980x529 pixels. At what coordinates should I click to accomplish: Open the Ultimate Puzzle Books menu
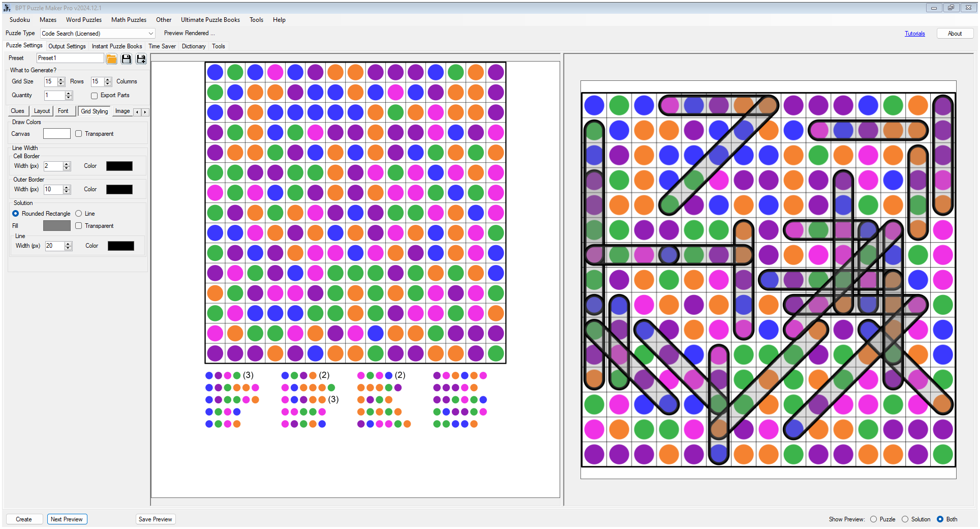[210, 20]
